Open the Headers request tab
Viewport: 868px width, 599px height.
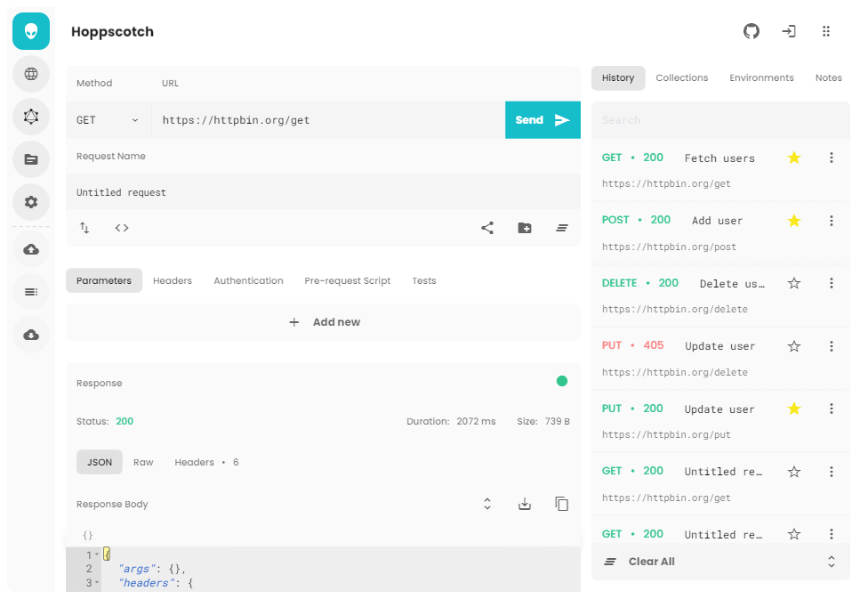click(173, 280)
